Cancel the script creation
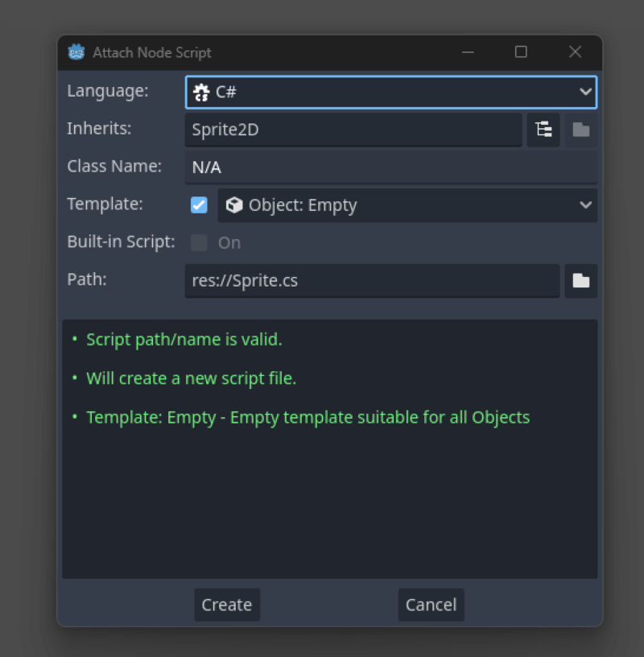This screenshot has width=644, height=657. pyautogui.click(x=431, y=605)
